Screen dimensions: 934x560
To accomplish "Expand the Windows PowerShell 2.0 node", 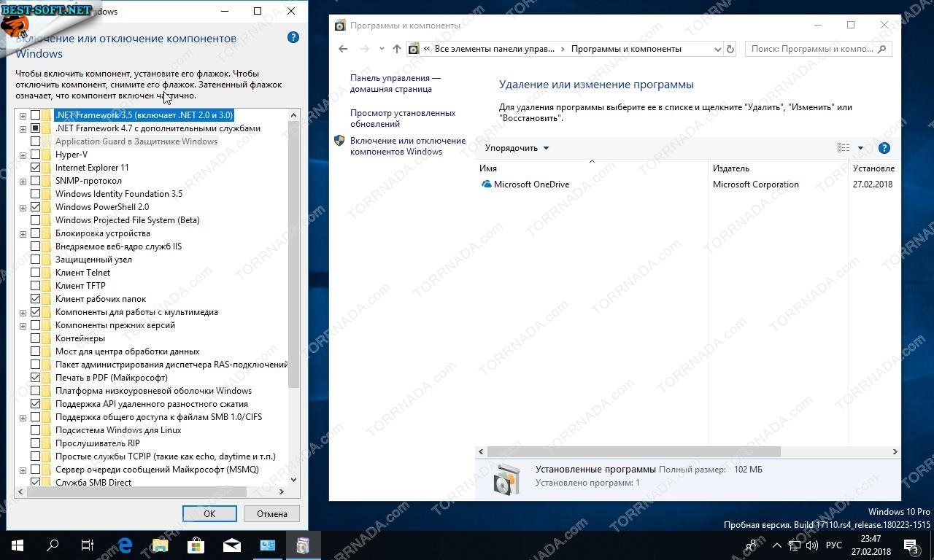I will 23,207.
